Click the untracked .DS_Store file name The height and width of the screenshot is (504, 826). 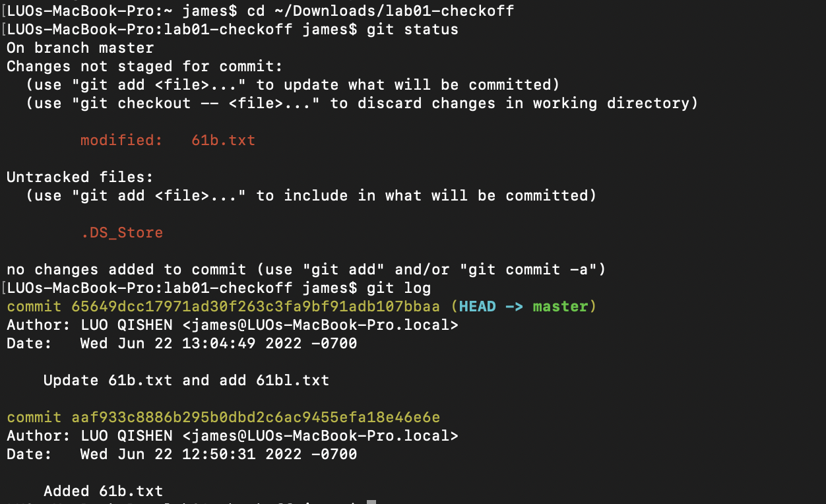[121, 233]
